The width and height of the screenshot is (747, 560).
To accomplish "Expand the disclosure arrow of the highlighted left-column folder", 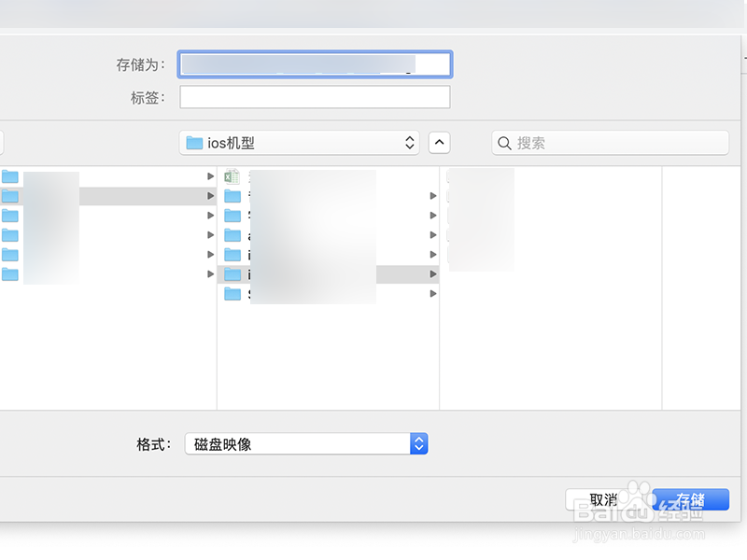I will tap(211, 195).
